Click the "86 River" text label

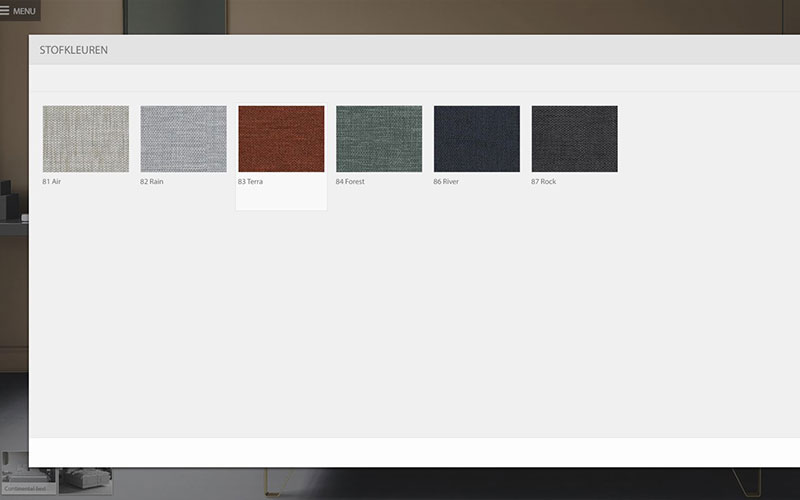447,182
